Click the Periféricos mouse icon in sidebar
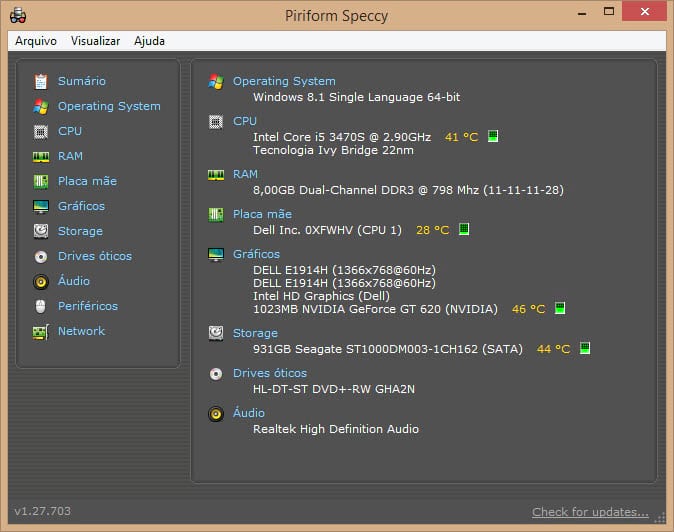Screen dimensions: 674x532 pyautogui.click(x=40, y=306)
